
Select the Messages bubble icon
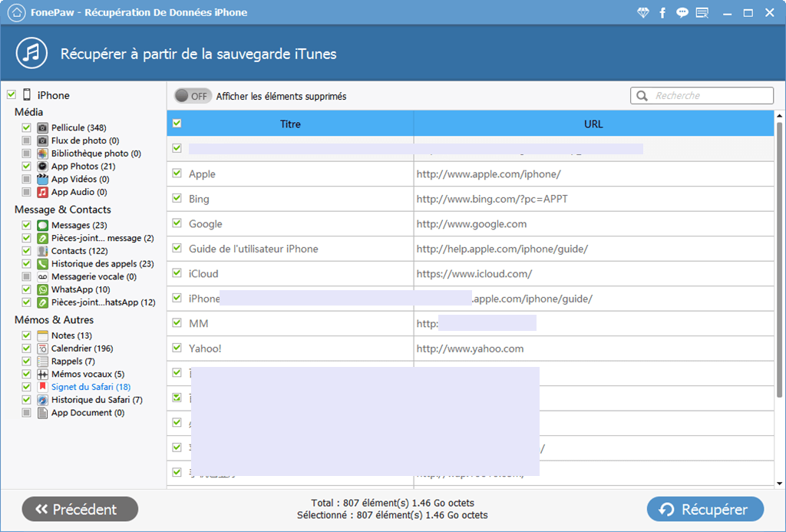click(x=43, y=225)
